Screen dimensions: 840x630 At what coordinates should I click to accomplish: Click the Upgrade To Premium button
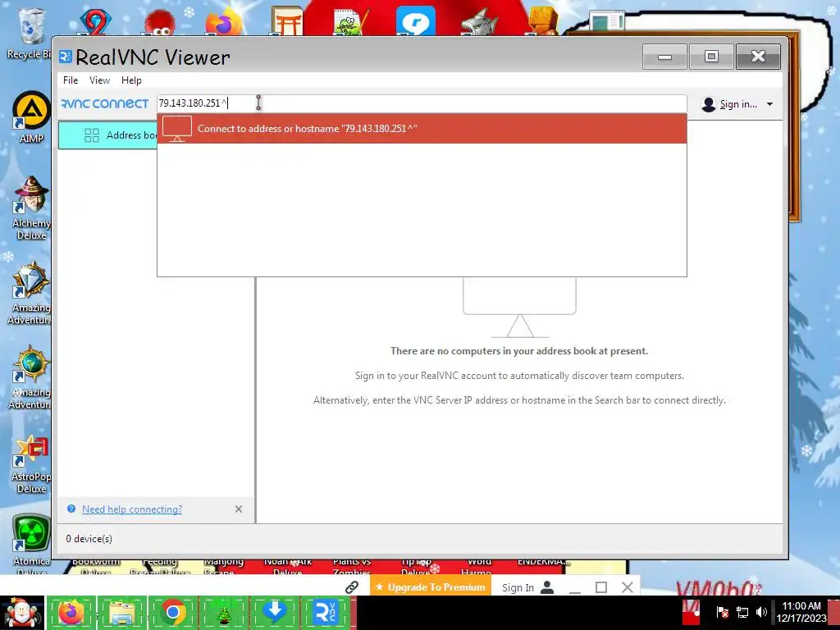tap(430, 587)
